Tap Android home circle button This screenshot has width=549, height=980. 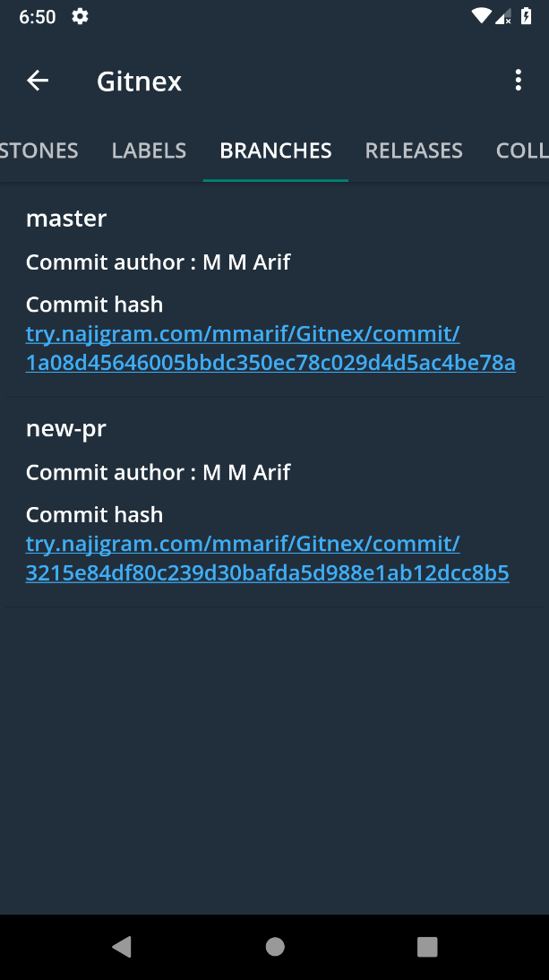[x=275, y=946]
